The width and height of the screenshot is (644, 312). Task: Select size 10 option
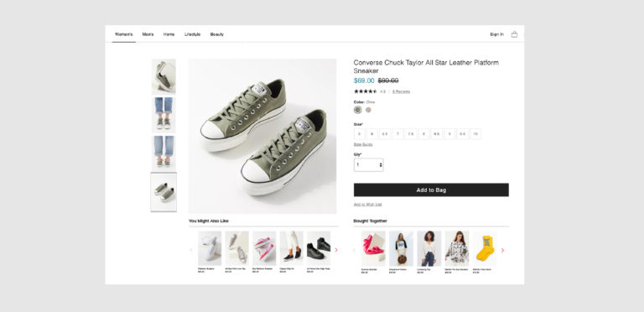pos(475,134)
